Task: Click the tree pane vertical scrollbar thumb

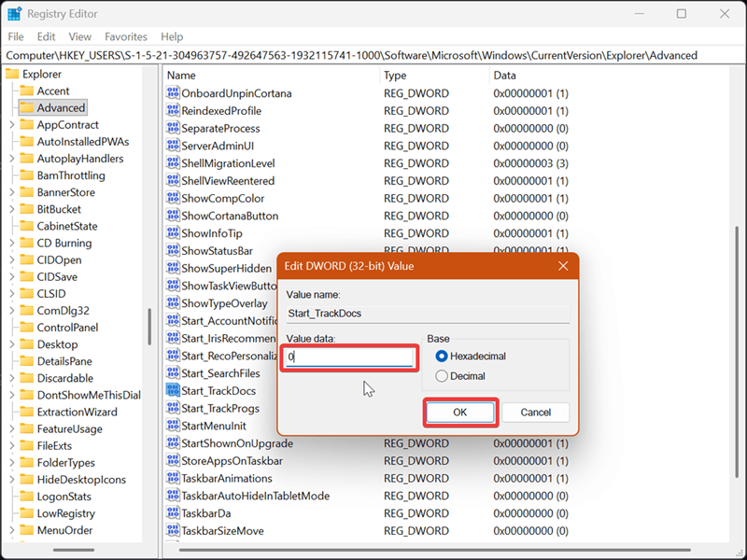Action: coord(149,327)
